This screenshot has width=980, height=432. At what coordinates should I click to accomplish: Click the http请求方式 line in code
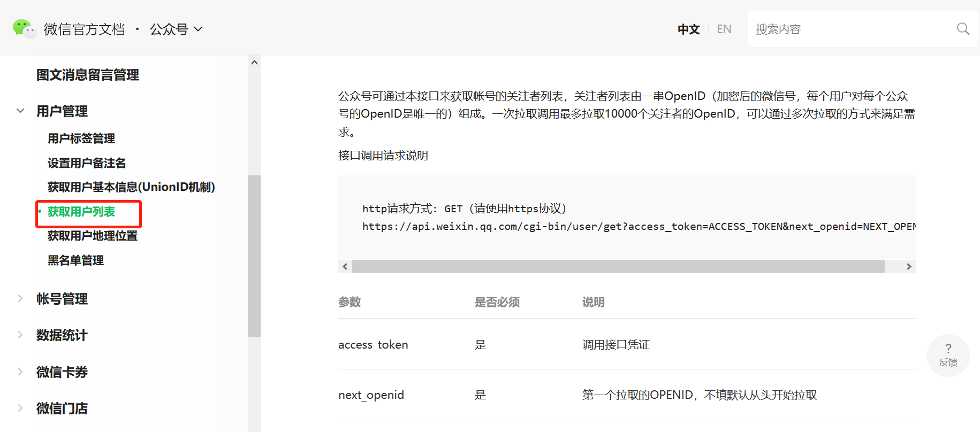pos(465,209)
